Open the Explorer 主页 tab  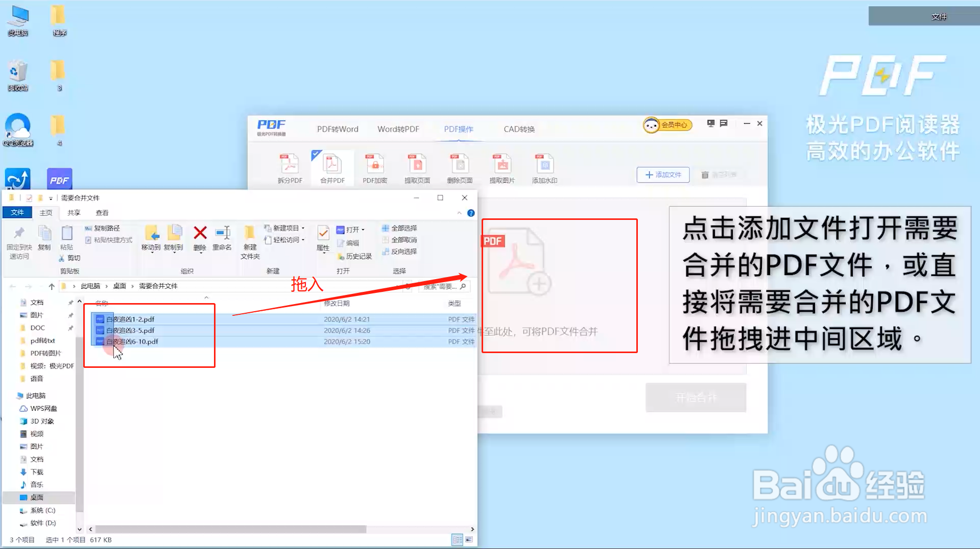[46, 213]
